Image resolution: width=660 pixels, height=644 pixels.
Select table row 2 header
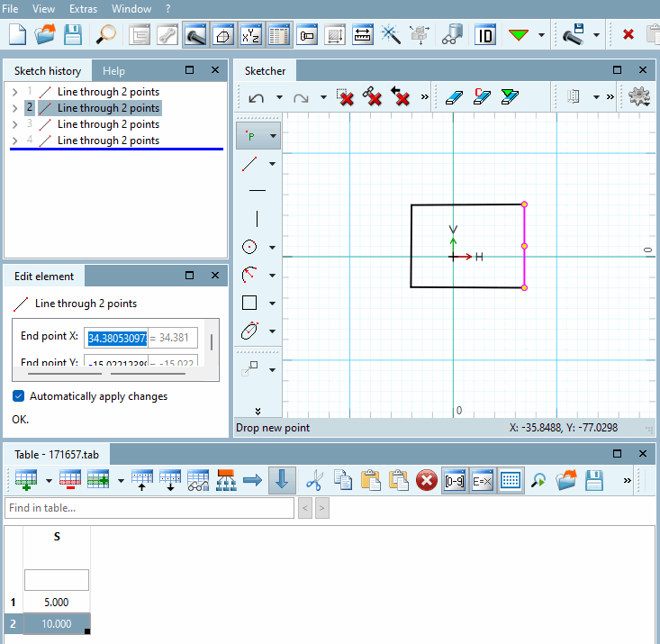click(x=13, y=624)
